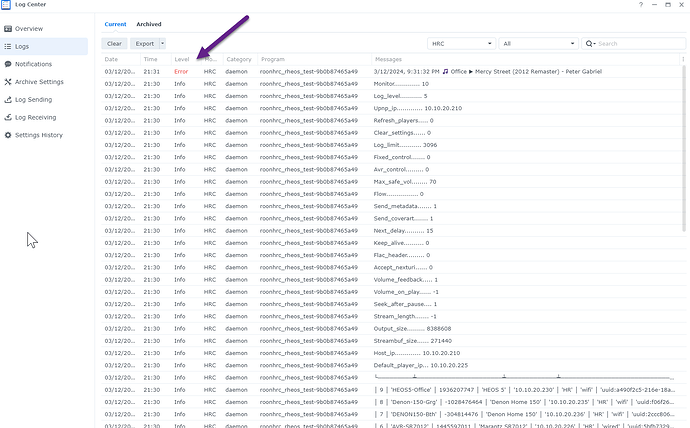The width and height of the screenshot is (690, 428).
Task: Click the Logs list icon
Action: [x=8, y=46]
